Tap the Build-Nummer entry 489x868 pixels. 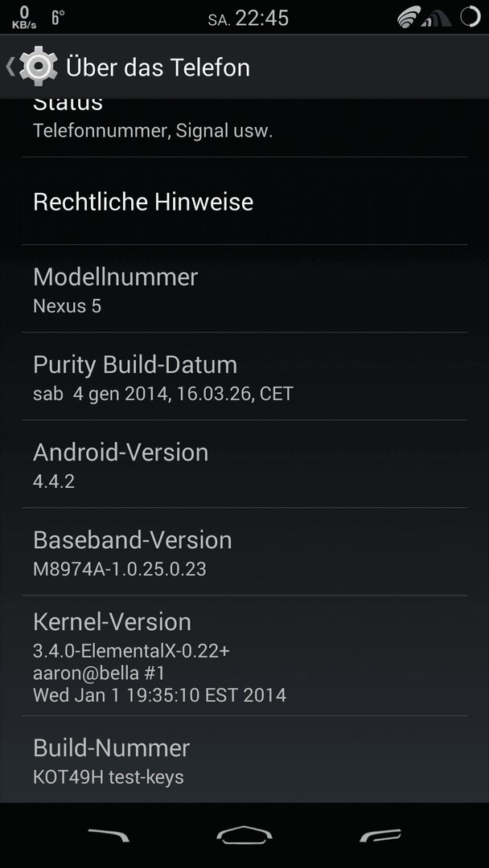pyautogui.click(x=244, y=759)
